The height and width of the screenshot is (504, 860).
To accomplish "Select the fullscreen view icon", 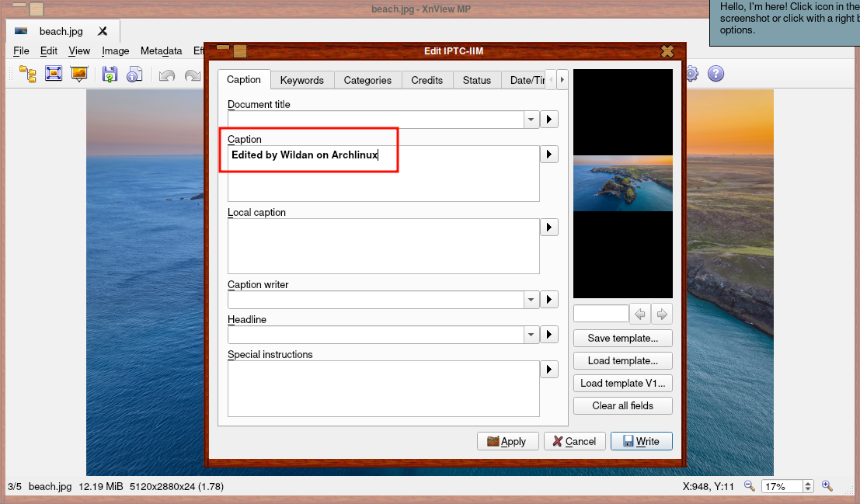I will (54, 74).
